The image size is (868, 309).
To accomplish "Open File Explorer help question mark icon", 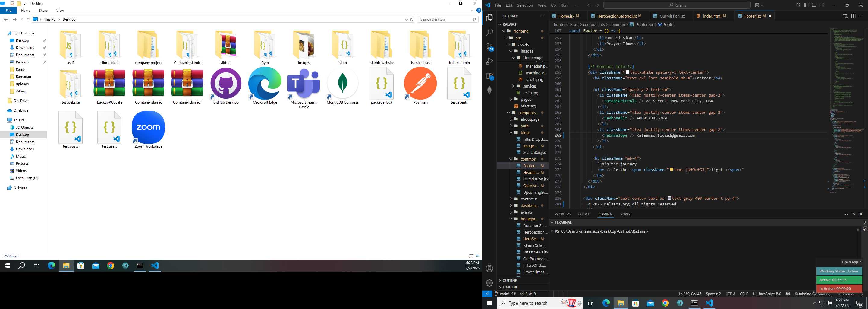I will (479, 11).
